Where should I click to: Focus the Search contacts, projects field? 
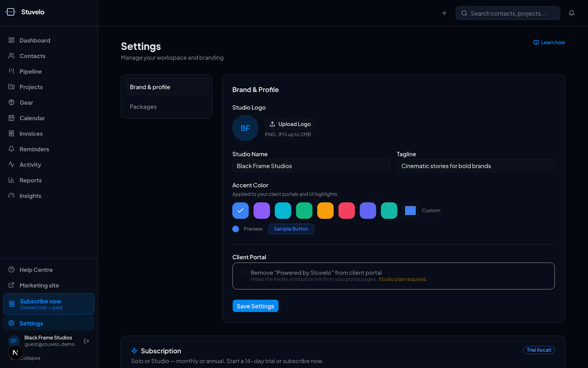[508, 13]
